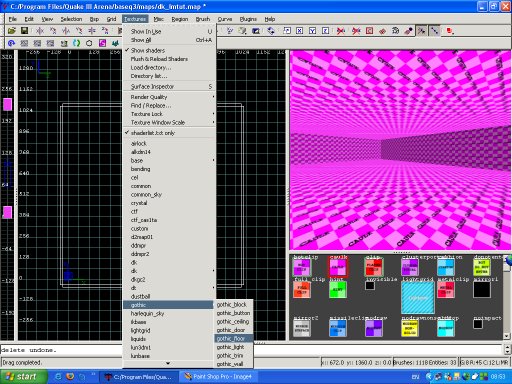The height and width of the screenshot is (384, 512).
Task: Save the map using the floppy disk icon
Action: tap(24, 31)
